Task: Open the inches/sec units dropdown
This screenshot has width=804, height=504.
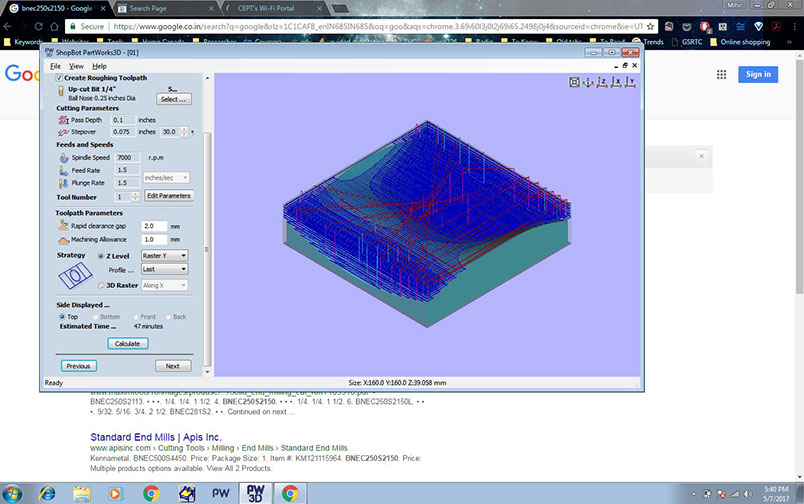Action: point(166,177)
